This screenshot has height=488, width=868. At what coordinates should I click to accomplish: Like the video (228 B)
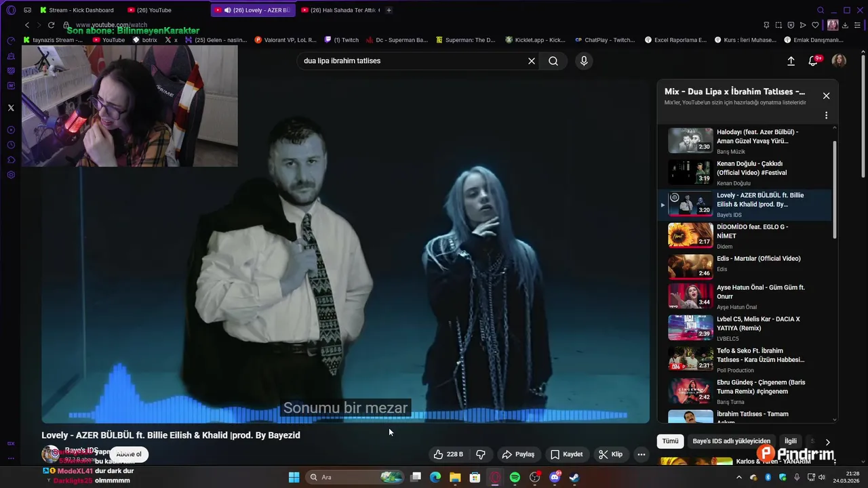449,454
